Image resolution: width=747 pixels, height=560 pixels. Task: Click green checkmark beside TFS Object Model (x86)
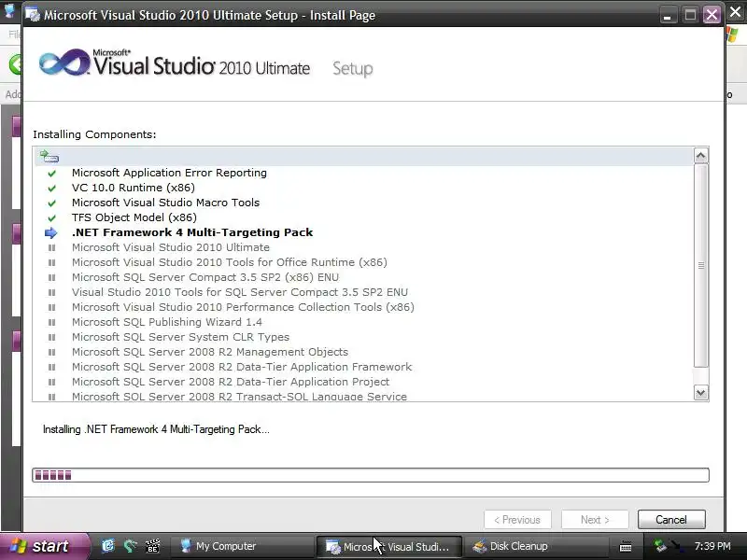pos(52,218)
